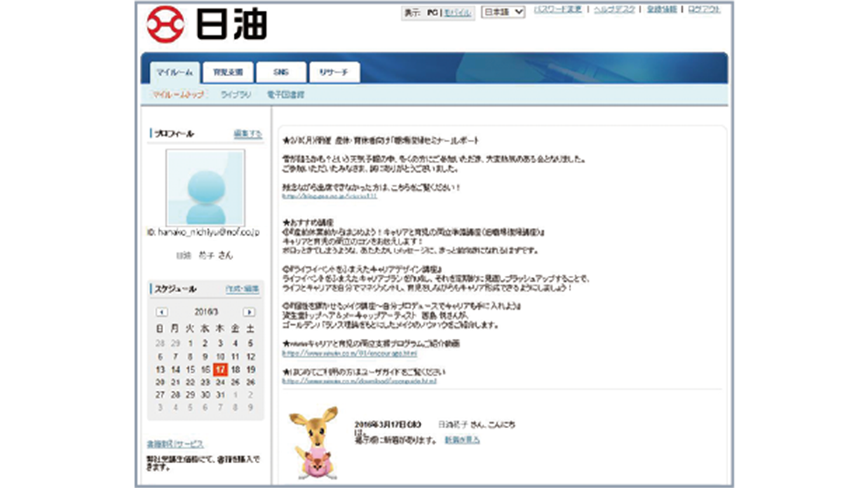
Task: Click the パスワード変更 link
Action: click(x=558, y=10)
